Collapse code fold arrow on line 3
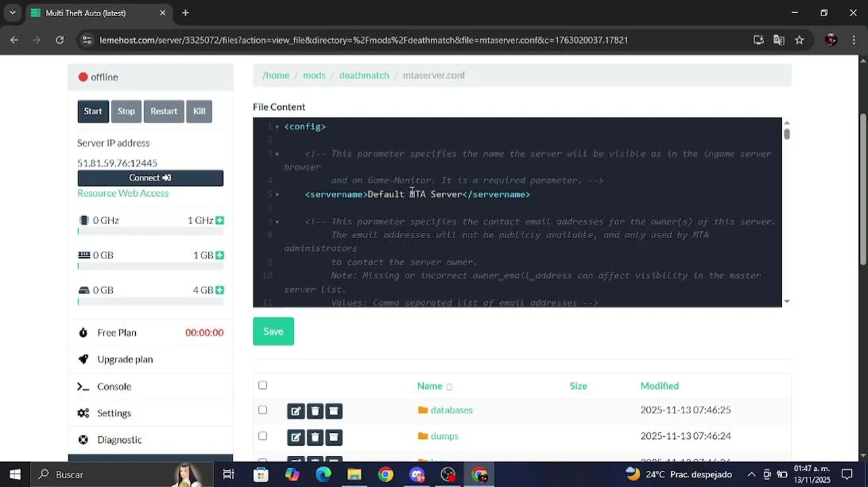 pyautogui.click(x=277, y=154)
